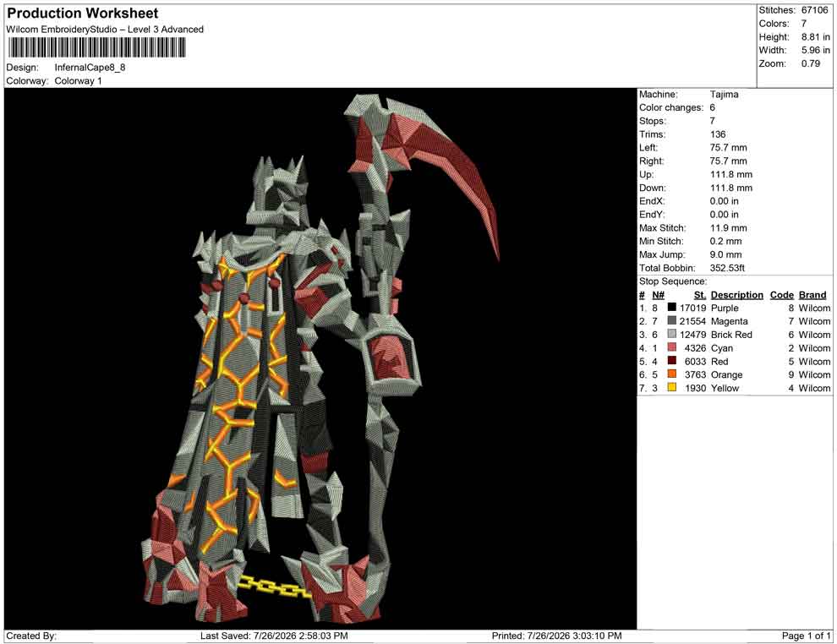The width and height of the screenshot is (837, 644).
Task: Click the 'Down:' label
Action: [653, 188]
